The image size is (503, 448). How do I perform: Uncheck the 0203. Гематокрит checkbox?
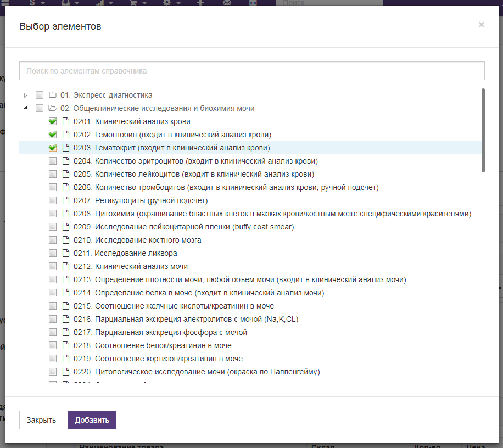click(x=53, y=148)
